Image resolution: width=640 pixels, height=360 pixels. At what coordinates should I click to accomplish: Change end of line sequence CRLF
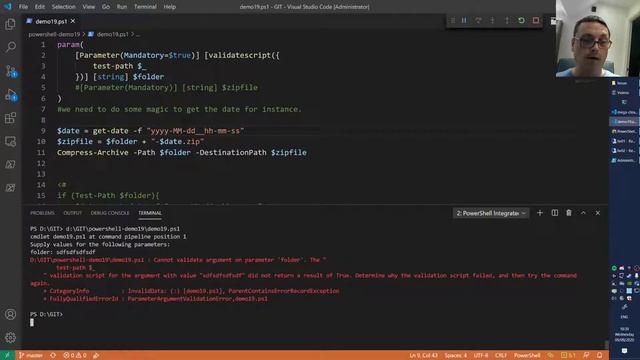501,356
